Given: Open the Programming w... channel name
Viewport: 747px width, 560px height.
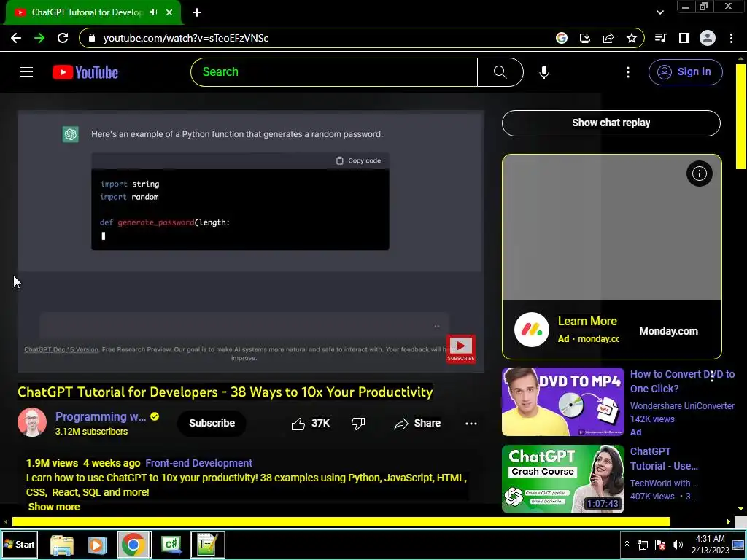Looking at the screenshot, I should pos(101,416).
